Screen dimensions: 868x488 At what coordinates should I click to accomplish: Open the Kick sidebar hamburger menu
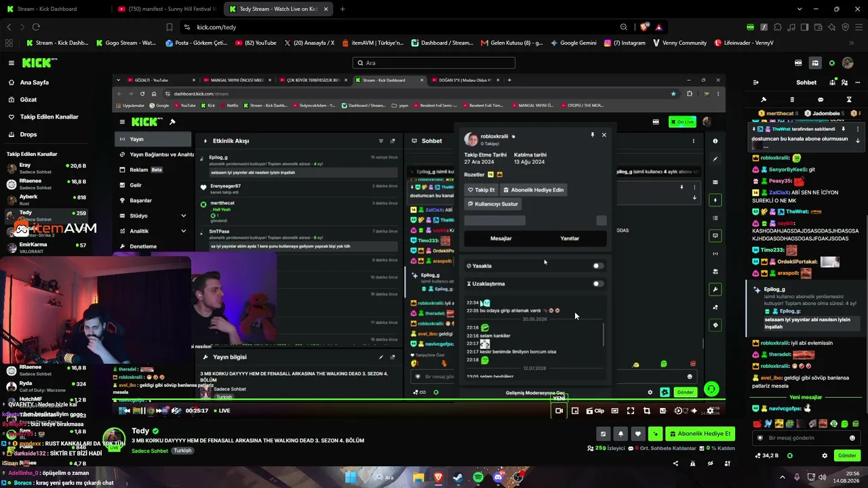click(x=12, y=63)
